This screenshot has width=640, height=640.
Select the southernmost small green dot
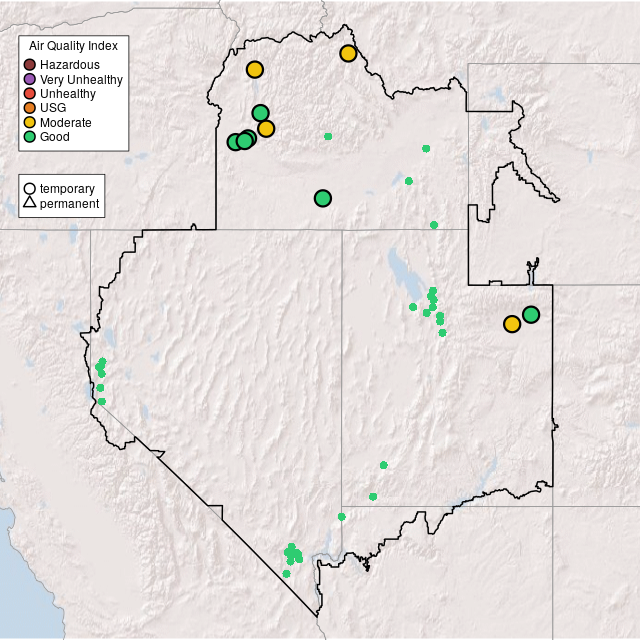(x=286, y=574)
